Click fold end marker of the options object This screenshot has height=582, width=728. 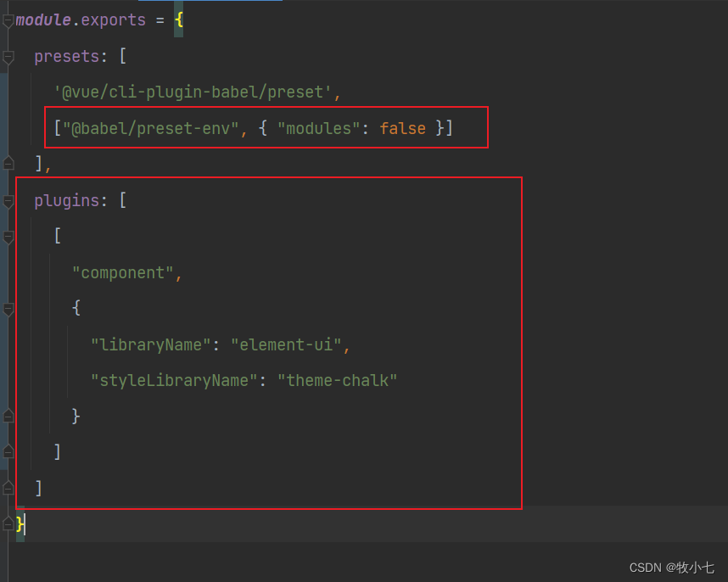click(8, 416)
